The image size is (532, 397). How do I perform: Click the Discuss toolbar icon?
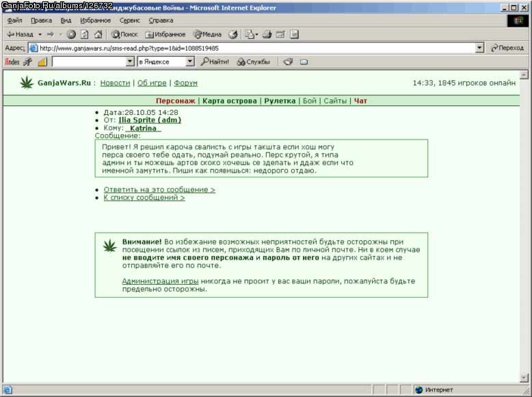coord(294,34)
